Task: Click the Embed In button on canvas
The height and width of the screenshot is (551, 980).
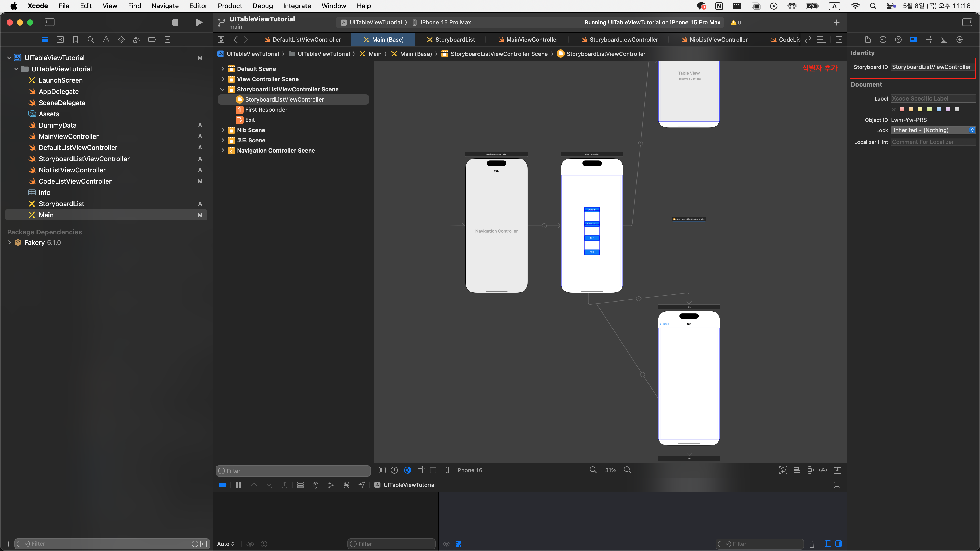Action: pos(837,470)
